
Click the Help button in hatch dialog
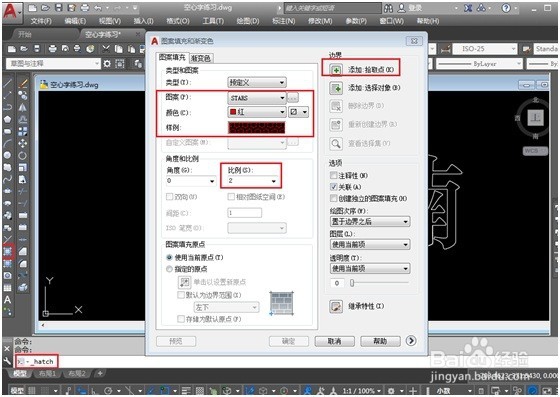pyautogui.click(x=380, y=341)
